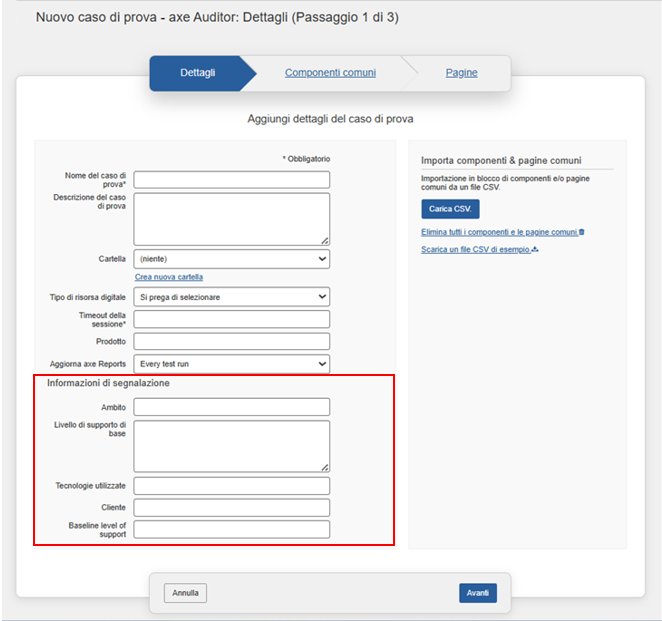Screen dimensions: 662x621
Task: Click the trash icon beside Elimina tutti i componenti
Action: click(x=582, y=232)
